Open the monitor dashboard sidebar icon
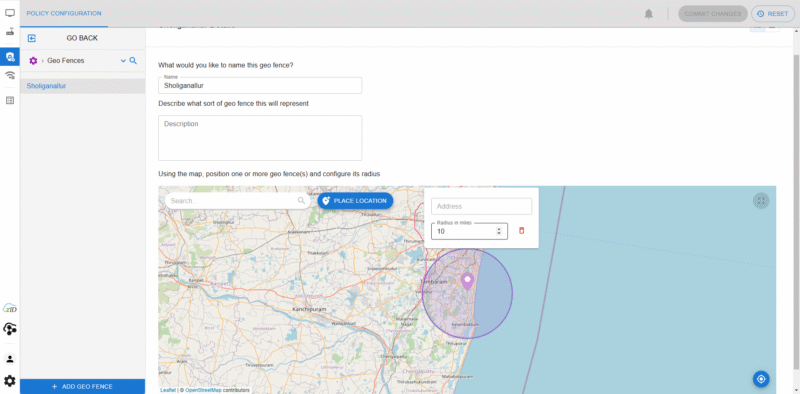Image resolution: width=800 pixels, height=394 pixels. pos(10,13)
